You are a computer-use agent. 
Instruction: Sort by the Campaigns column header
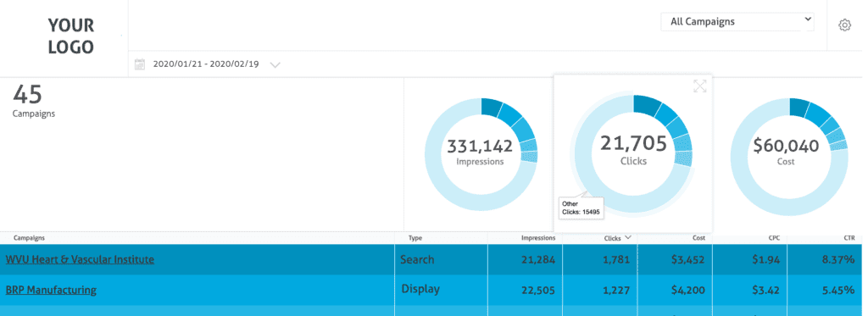click(30, 238)
